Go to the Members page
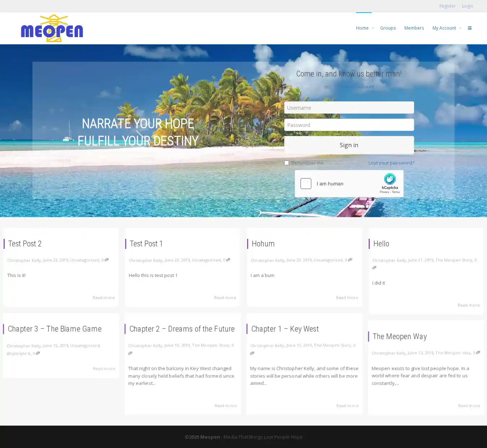The height and width of the screenshot is (448, 487). click(x=414, y=28)
